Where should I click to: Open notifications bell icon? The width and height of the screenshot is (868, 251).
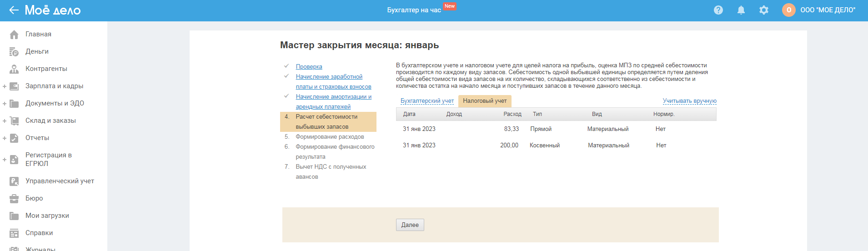click(x=741, y=10)
